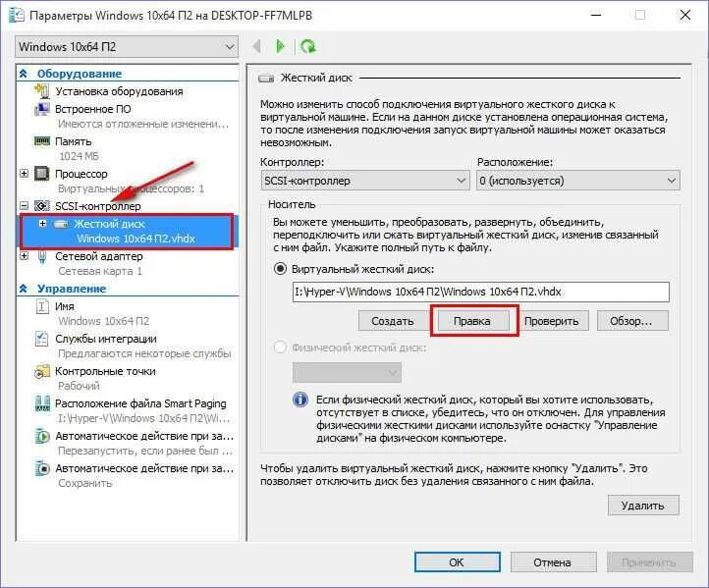
Task: Select the Процессор tree item
Action: pos(81,174)
